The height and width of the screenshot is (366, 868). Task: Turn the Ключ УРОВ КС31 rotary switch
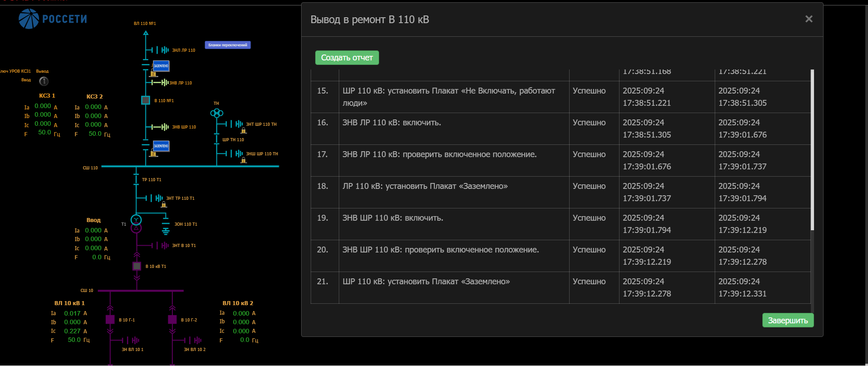44,81
